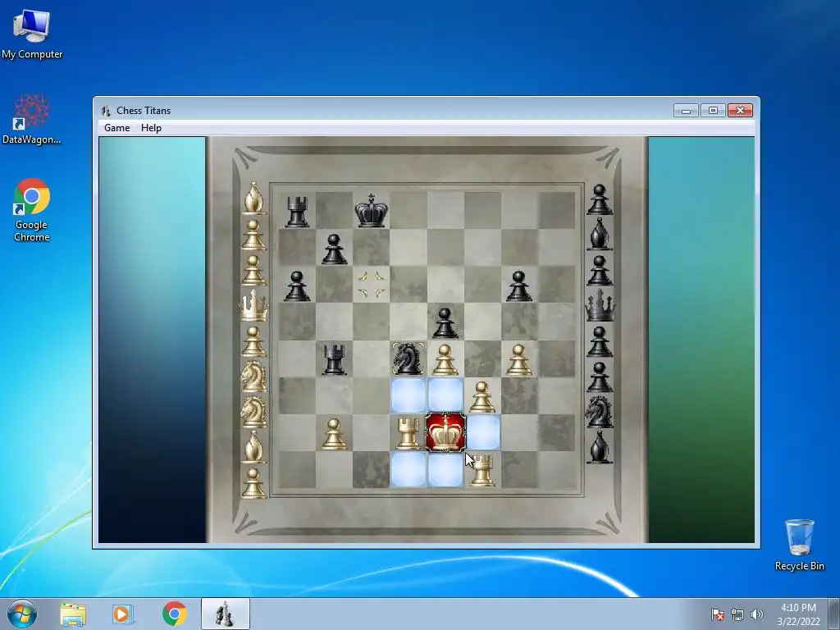
Task: Click the network tray icon
Action: tap(737, 614)
